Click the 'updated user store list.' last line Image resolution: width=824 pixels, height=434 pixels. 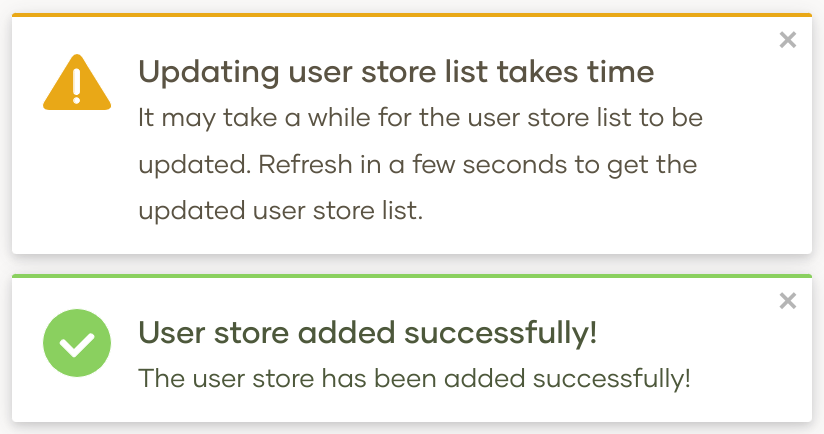pyautogui.click(x=281, y=211)
